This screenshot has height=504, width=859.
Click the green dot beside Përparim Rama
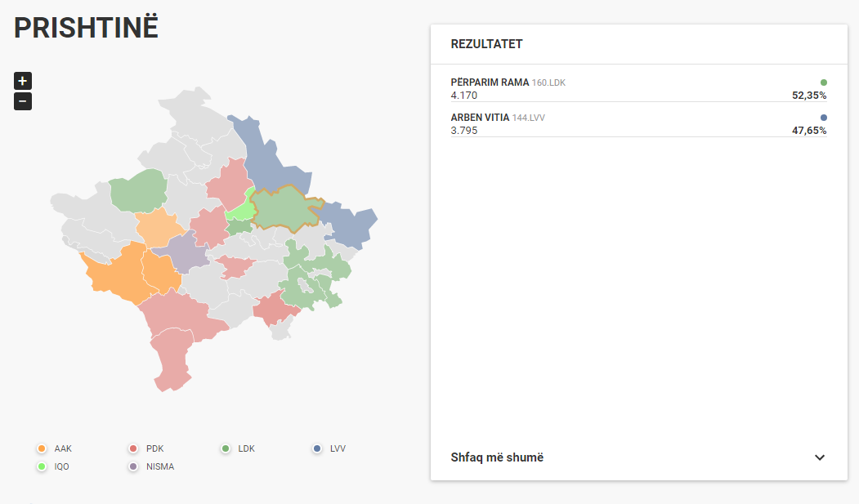[x=823, y=83]
